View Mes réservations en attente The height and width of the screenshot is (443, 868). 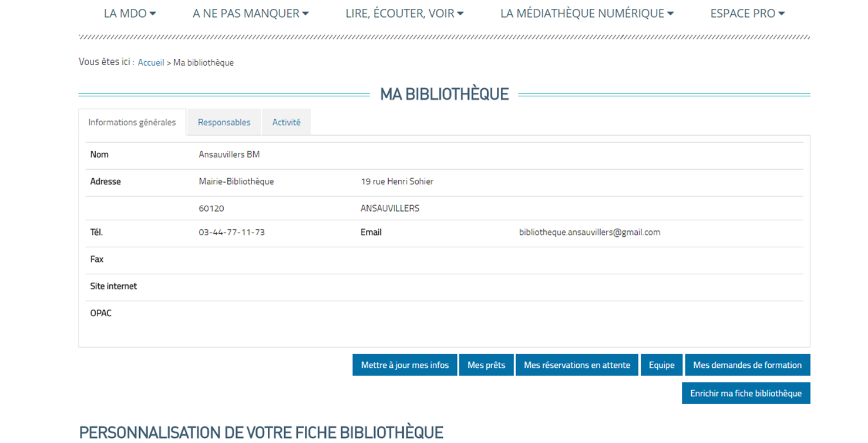577,365
